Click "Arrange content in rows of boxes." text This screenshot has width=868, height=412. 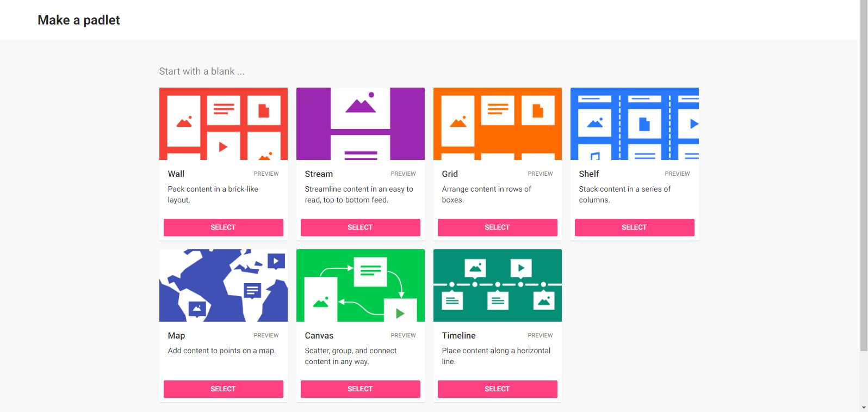pos(486,194)
